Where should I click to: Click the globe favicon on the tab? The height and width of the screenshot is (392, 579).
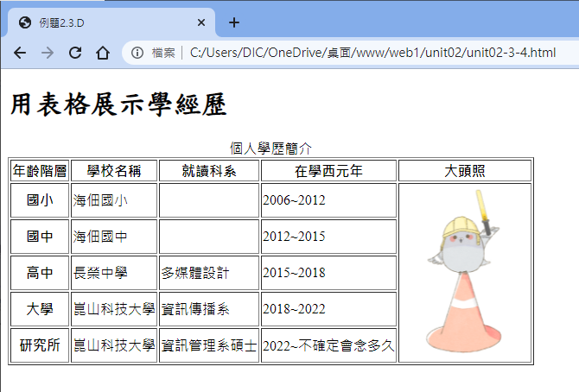click(x=24, y=22)
